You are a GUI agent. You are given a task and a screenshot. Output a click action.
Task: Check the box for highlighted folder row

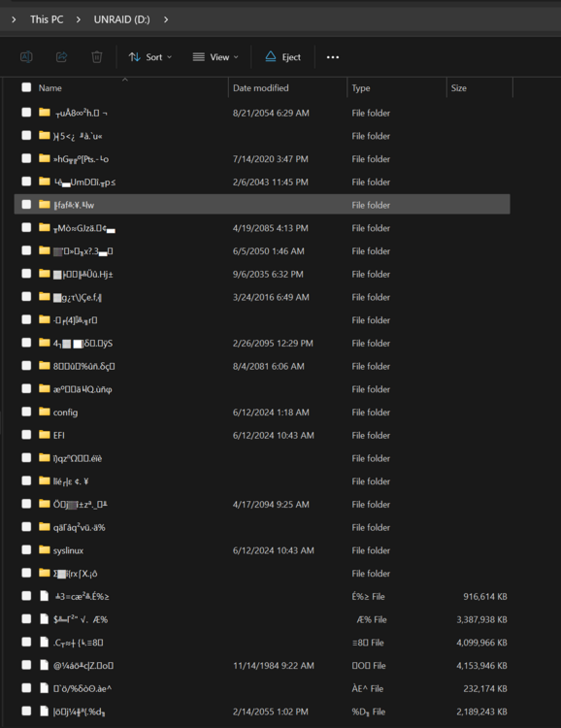point(26,204)
